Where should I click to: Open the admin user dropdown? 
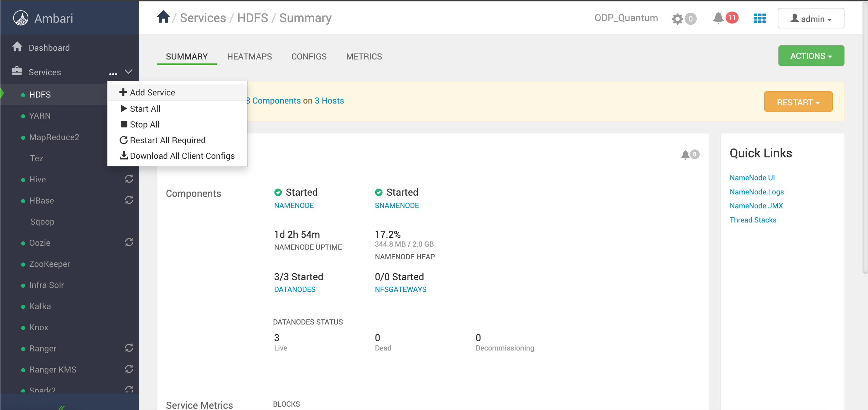(811, 18)
